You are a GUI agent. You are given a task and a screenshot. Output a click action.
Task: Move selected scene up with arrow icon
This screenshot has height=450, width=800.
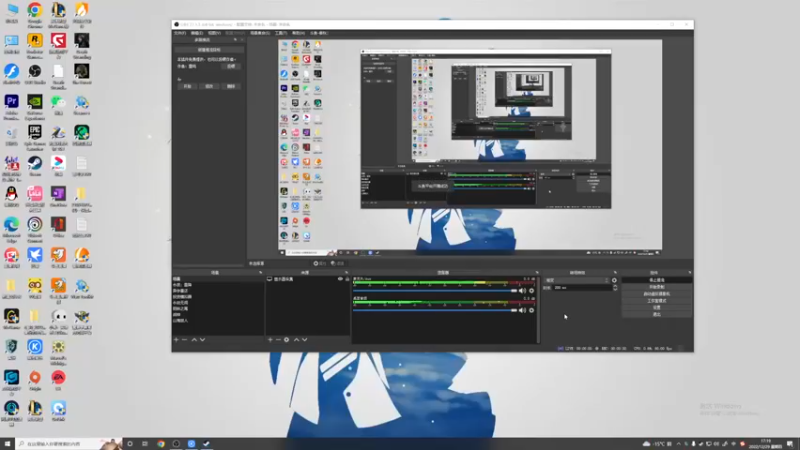[194, 340]
